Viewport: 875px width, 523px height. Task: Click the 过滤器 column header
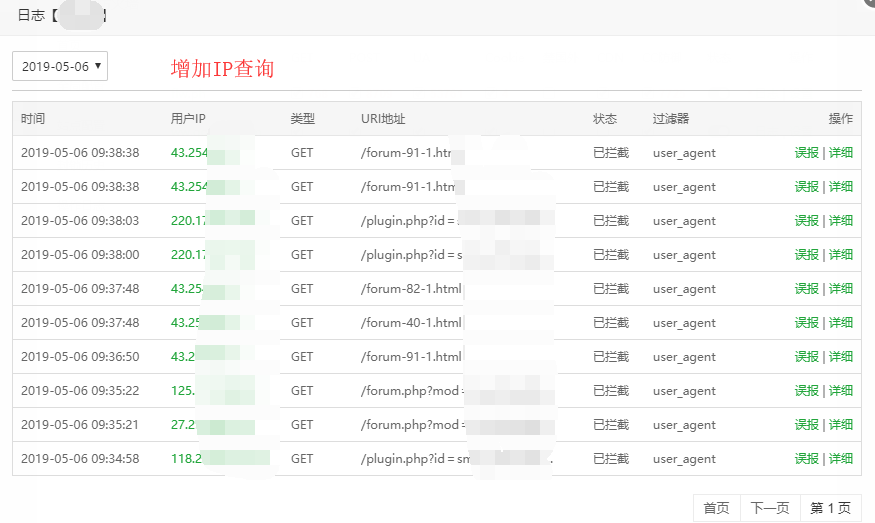[671, 119]
